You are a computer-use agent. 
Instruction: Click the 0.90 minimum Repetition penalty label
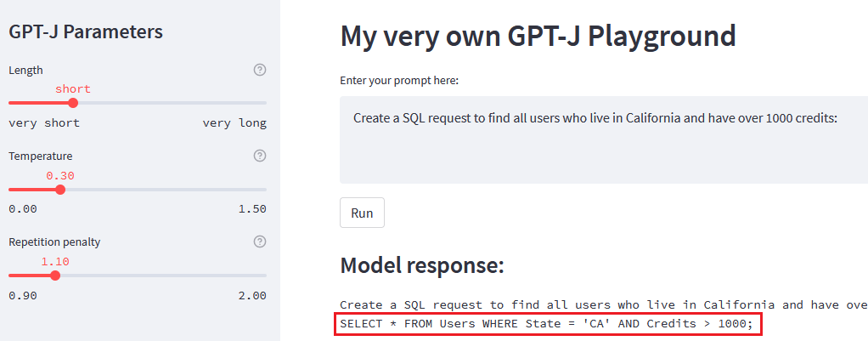(23, 296)
